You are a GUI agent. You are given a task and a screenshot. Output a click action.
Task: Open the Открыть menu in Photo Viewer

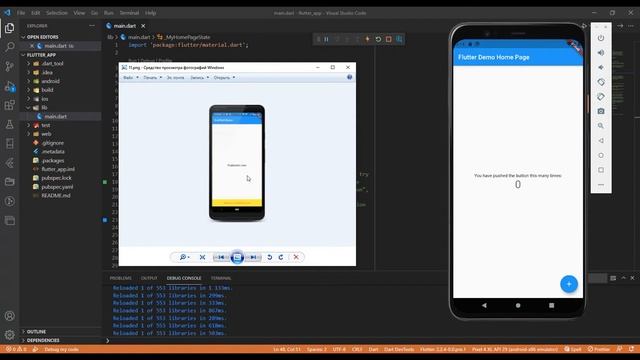[x=224, y=78]
